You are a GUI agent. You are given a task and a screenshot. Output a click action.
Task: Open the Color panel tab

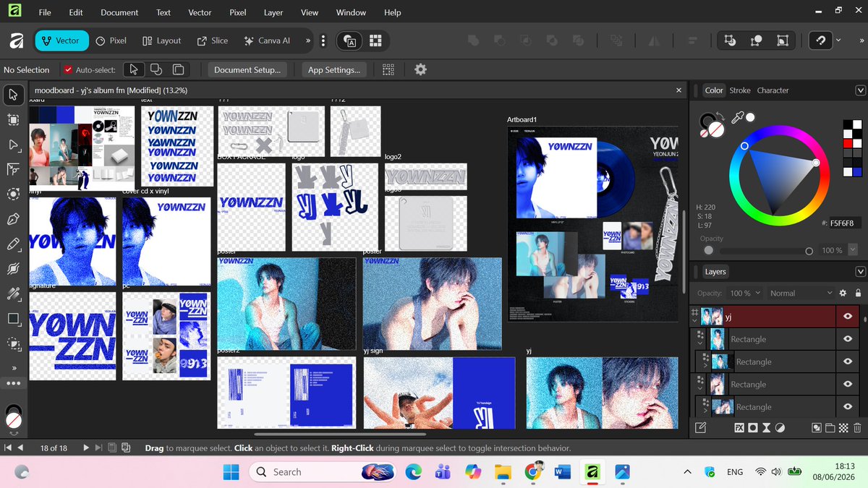pos(714,90)
